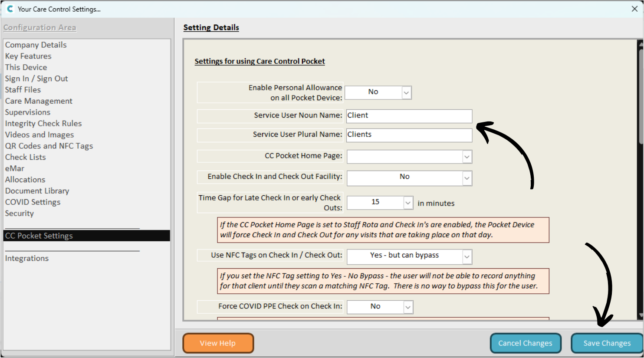Open COVID Settings

coord(33,202)
